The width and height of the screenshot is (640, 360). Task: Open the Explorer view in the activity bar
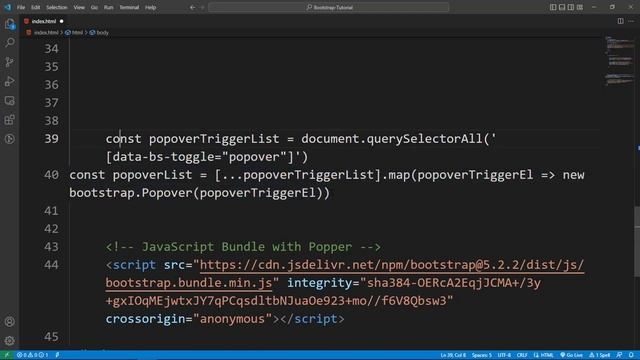tap(9, 24)
